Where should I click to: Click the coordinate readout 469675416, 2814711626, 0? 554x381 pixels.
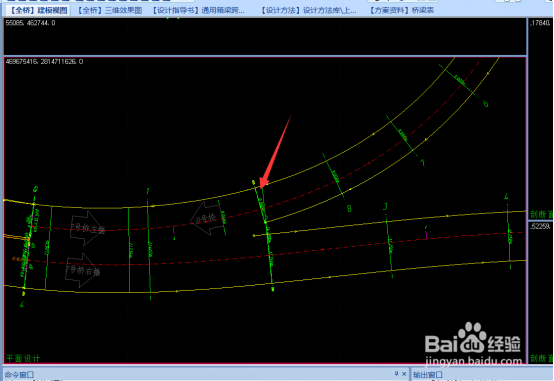tap(45, 61)
